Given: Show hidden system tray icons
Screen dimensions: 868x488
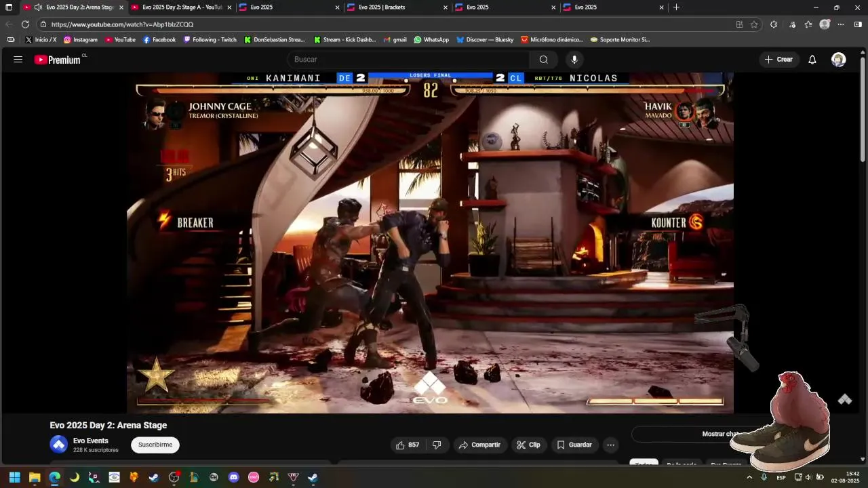Looking at the screenshot, I should coord(749,477).
